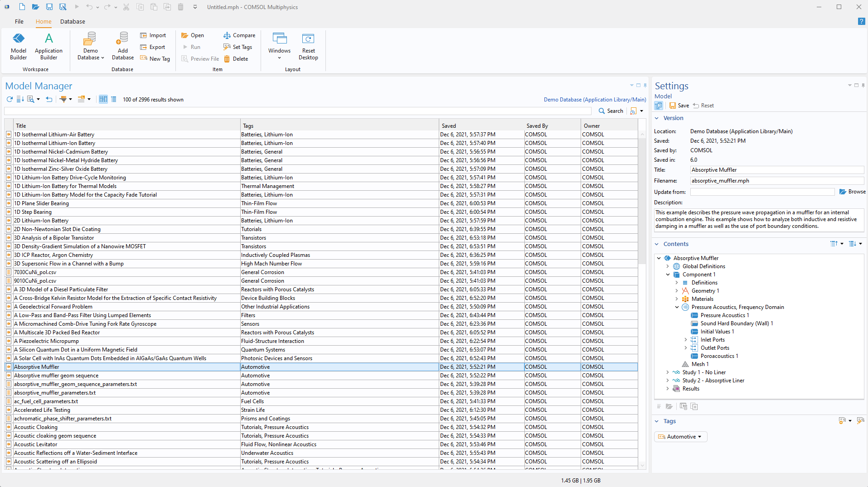Image resolution: width=868 pixels, height=487 pixels.
Task: Expand the Global Definitions tree node
Action: point(668,266)
